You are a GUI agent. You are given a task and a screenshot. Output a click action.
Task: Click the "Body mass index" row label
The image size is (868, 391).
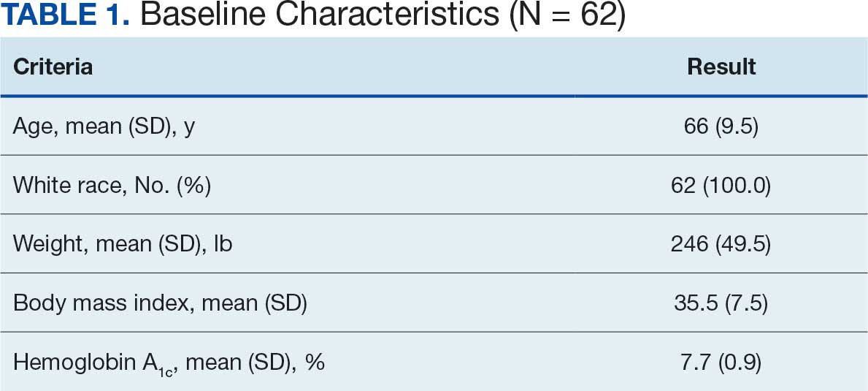coord(95,303)
